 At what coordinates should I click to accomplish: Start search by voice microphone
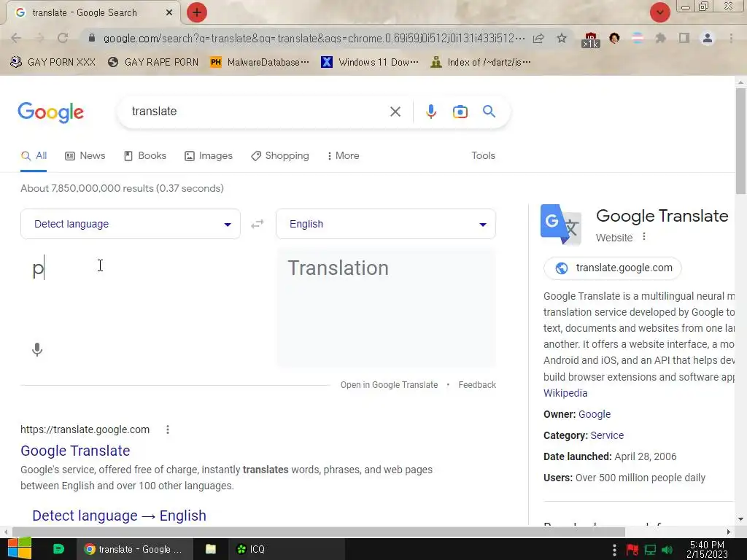coord(430,112)
